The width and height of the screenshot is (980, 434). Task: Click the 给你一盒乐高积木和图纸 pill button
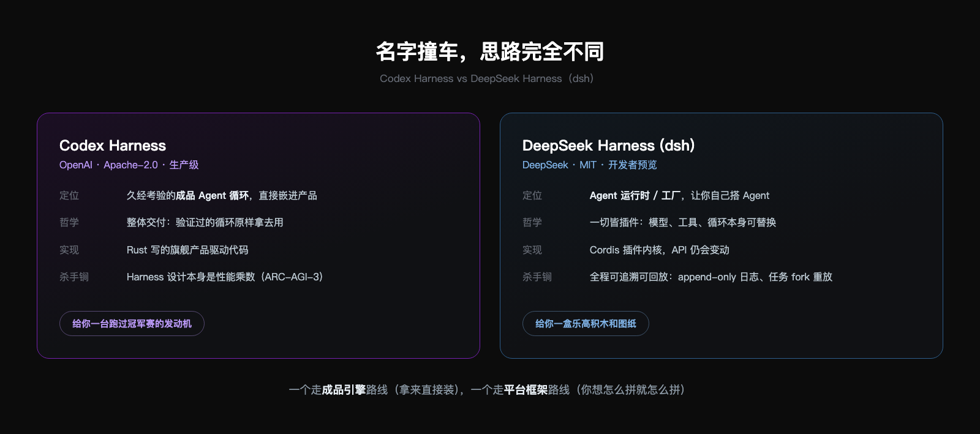pos(586,323)
